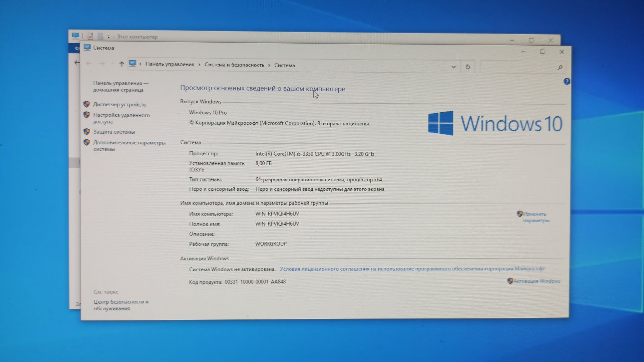This screenshot has height=362, width=644.
Task: Open Дополнительные параметры системы link
Action: pos(129,146)
